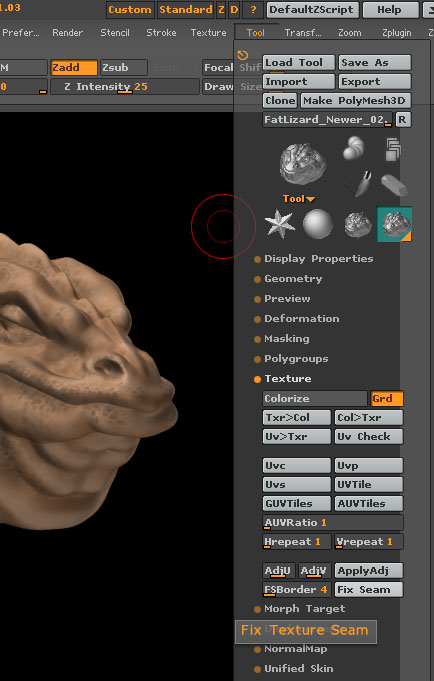This screenshot has height=681, width=434.
Task: Select the highlighted teal lizard tool icon
Action: coord(394,224)
